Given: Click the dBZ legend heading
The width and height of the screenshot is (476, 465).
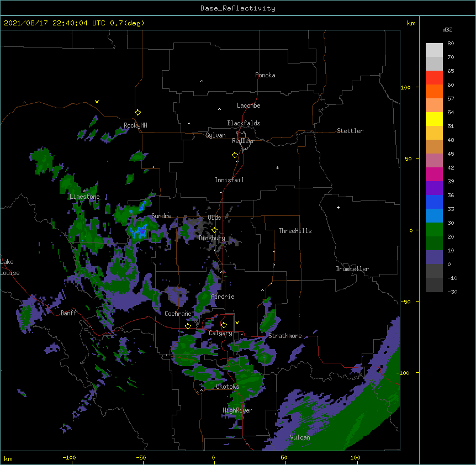Looking at the screenshot, I should 447,30.
